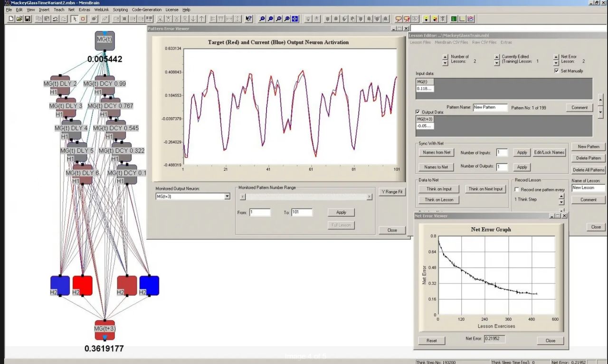
Task: Increase the Currently Edited Lesson stepper
Action: point(496,57)
